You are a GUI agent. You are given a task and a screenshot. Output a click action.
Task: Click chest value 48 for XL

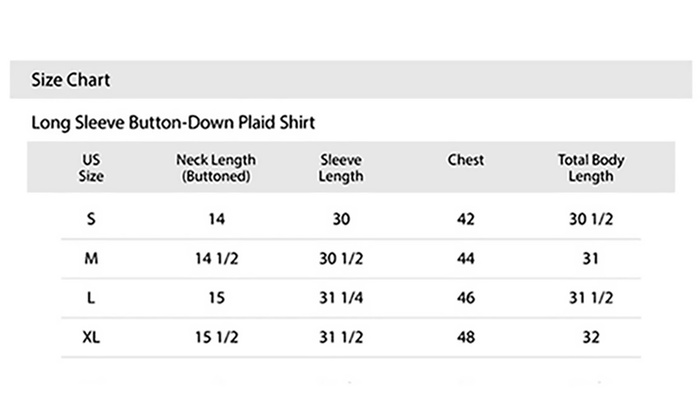466,337
